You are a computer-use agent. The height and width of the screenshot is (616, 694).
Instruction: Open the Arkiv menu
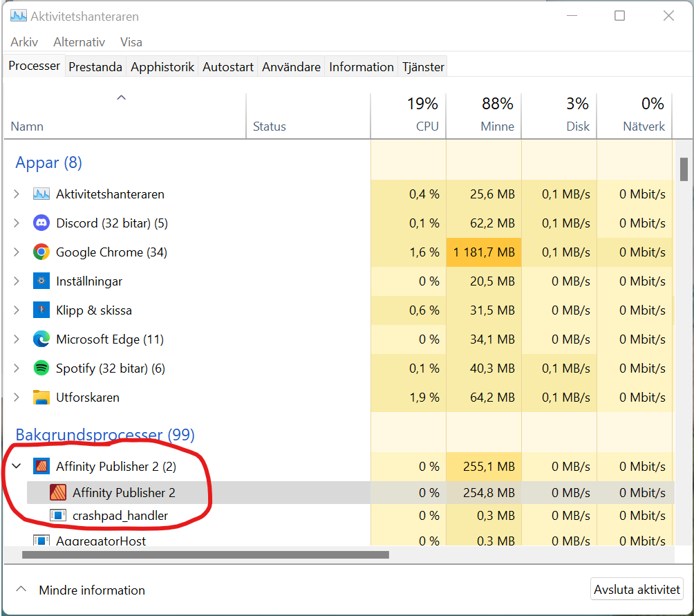tap(24, 42)
